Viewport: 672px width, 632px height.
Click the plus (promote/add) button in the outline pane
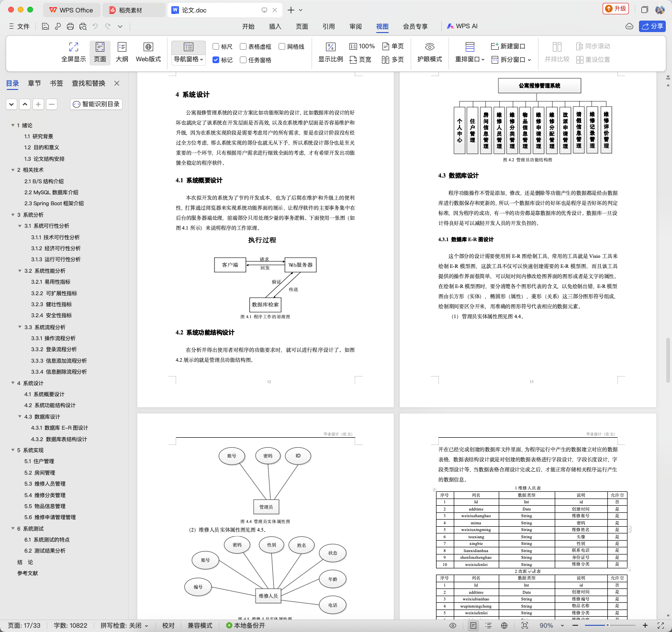[38, 104]
